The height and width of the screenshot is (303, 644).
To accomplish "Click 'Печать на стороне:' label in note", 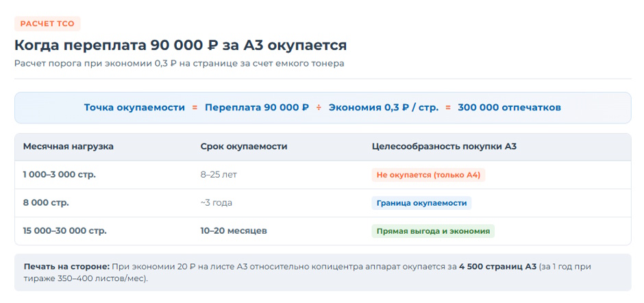I will 66,267.
